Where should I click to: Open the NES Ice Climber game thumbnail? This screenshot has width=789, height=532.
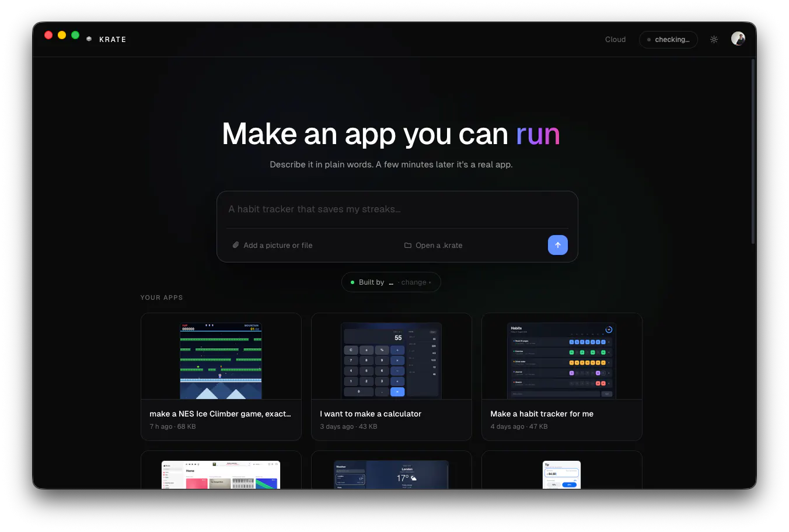(221, 360)
